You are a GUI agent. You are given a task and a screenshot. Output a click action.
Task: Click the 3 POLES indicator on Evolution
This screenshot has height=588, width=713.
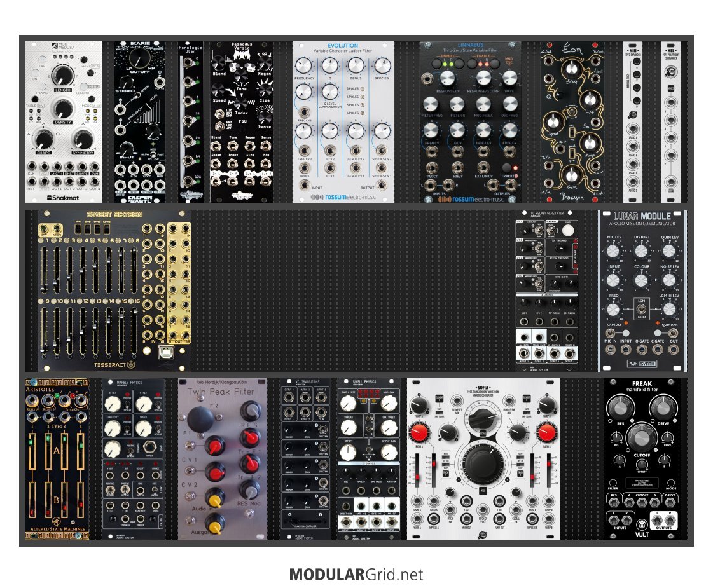point(363,89)
